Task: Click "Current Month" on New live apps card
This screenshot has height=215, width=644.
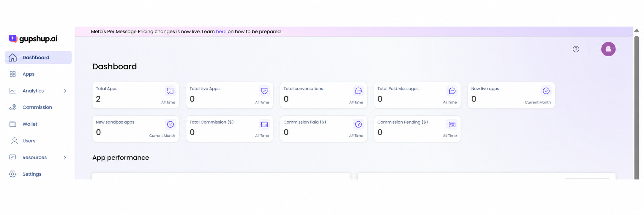Action: click(538, 102)
